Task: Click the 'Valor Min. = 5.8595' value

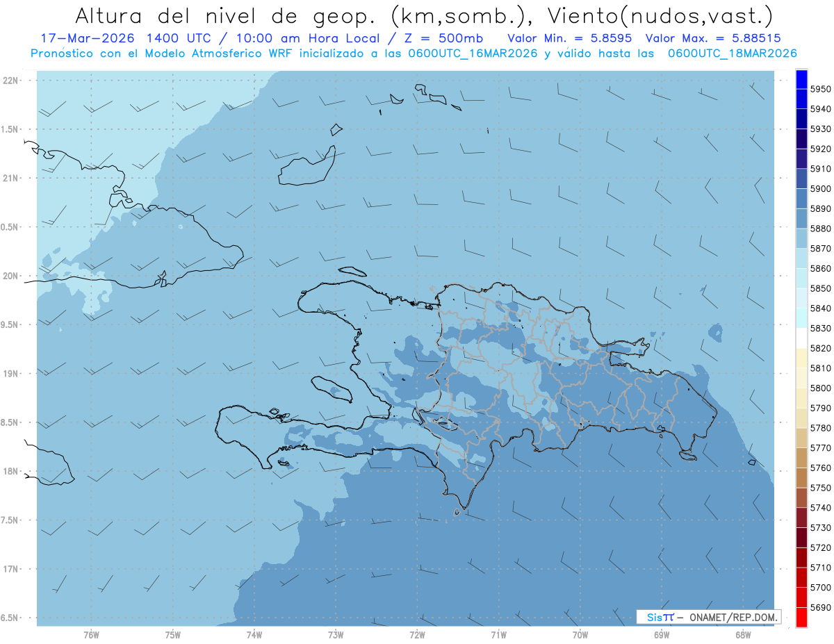Action: 569,38
